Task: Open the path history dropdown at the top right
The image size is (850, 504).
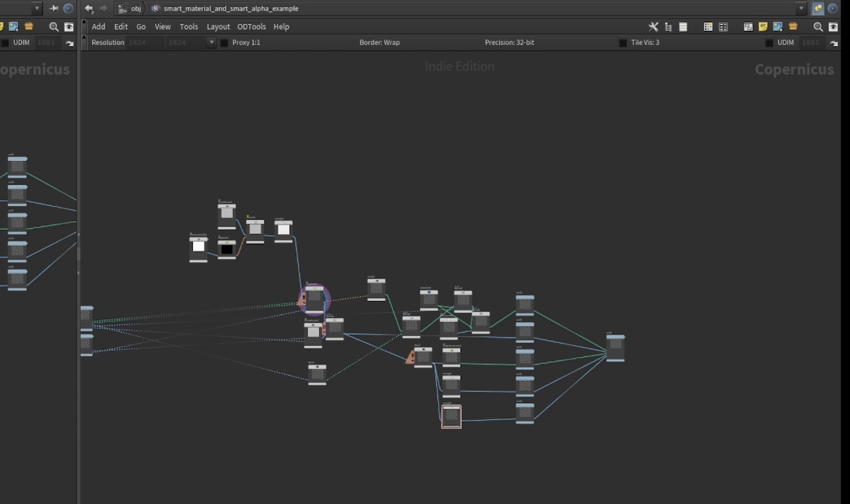Action: [800, 8]
